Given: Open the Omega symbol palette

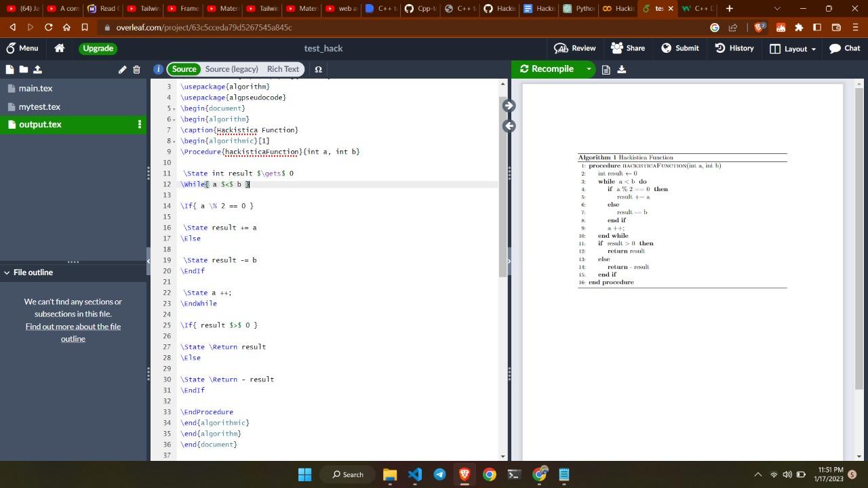Looking at the screenshot, I should pos(318,69).
